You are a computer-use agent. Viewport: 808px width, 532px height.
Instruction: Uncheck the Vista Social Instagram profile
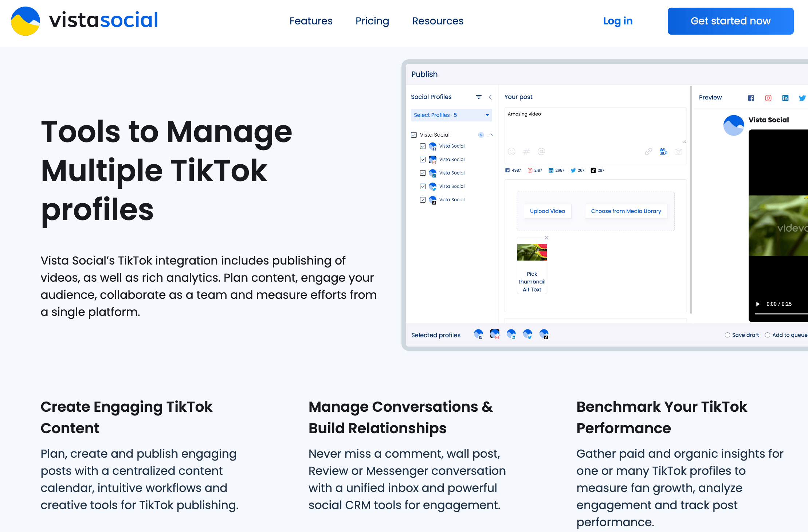tap(423, 159)
